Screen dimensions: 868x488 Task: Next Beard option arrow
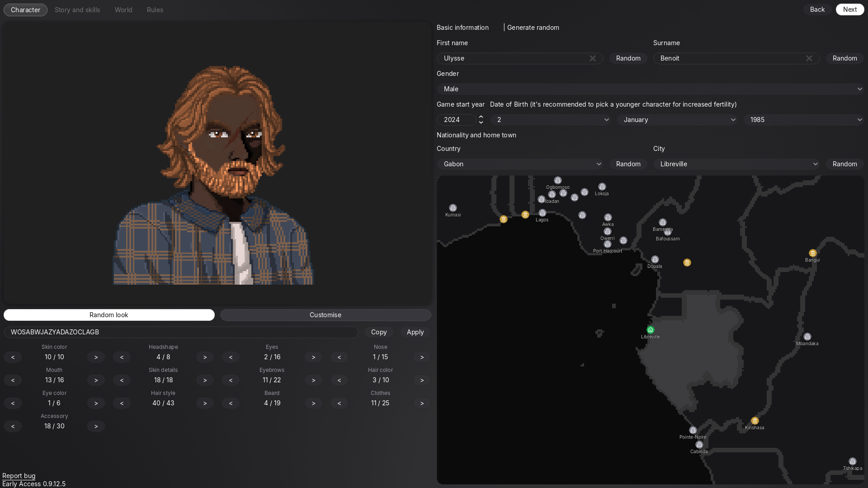pyautogui.click(x=313, y=403)
